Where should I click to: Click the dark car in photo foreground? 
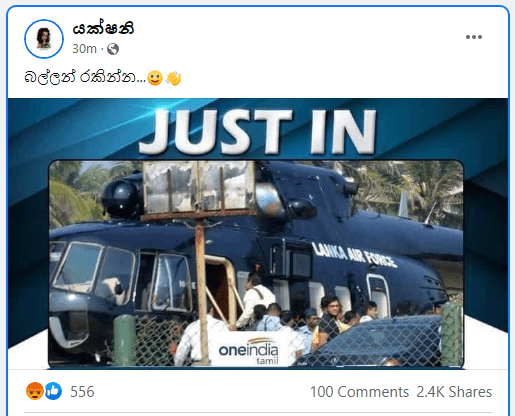click(370, 343)
